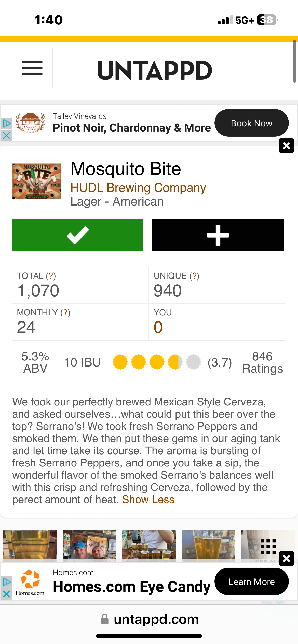Close the Homes.com bottom ad
The image size is (298, 644).
coord(286,559)
